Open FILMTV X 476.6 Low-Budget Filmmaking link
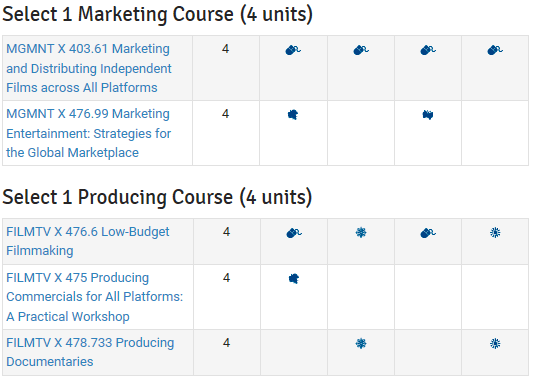534x380 pixels. (x=88, y=241)
